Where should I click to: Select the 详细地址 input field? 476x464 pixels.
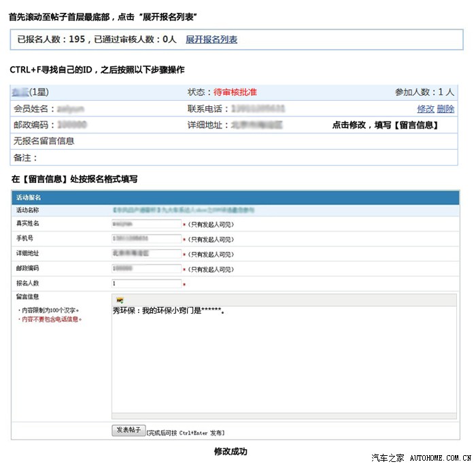[146, 254]
